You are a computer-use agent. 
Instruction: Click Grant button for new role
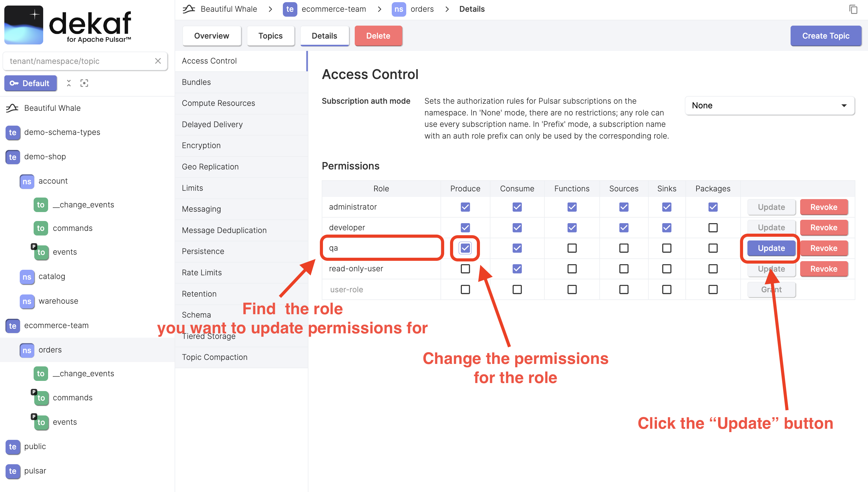[x=771, y=290]
